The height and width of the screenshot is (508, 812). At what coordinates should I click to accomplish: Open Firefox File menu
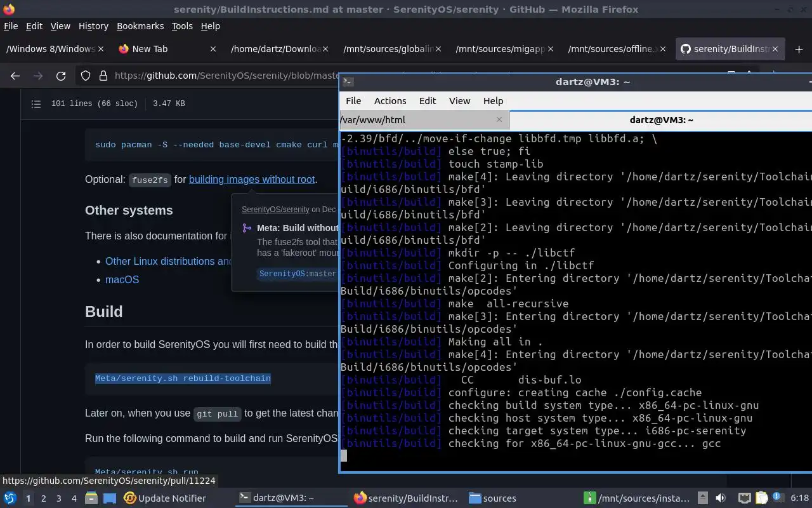11,26
